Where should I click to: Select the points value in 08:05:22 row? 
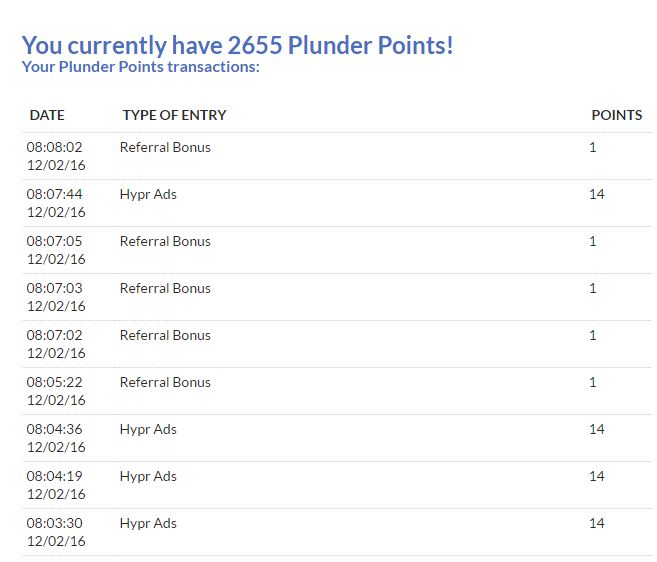(x=593, y=382)
